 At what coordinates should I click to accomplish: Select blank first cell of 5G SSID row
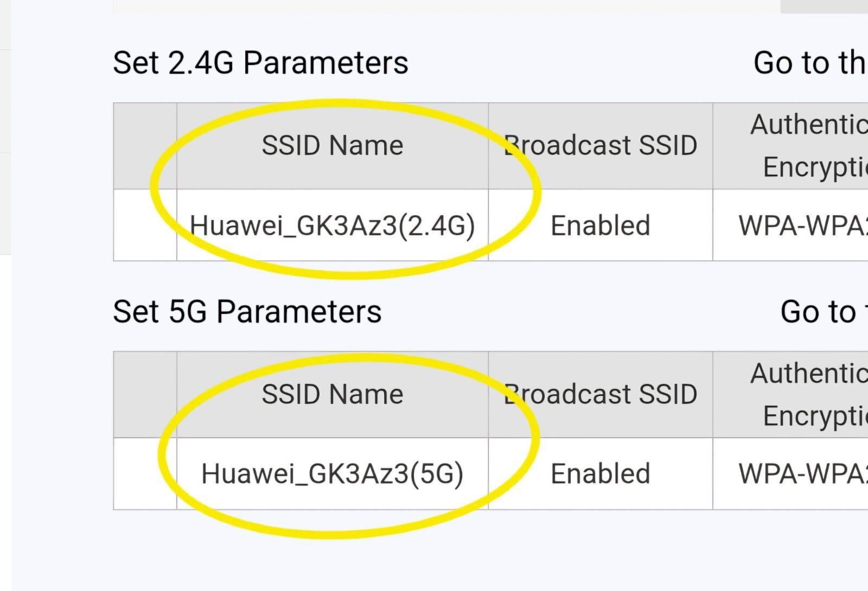[x=145, y=474]
